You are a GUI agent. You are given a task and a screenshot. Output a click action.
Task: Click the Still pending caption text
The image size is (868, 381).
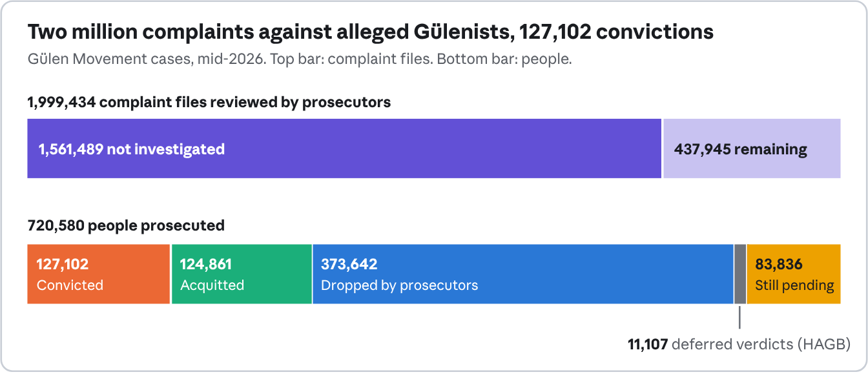pyautogui.click(x=794, y=285)
